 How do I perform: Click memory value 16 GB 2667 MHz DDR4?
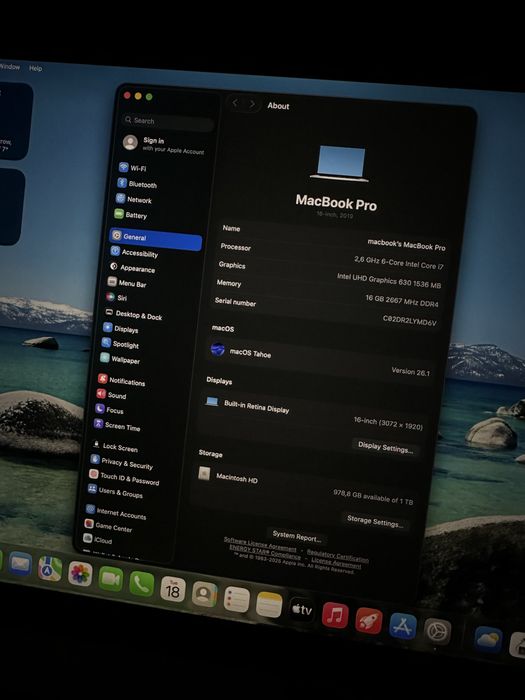[x=402, y=300]
